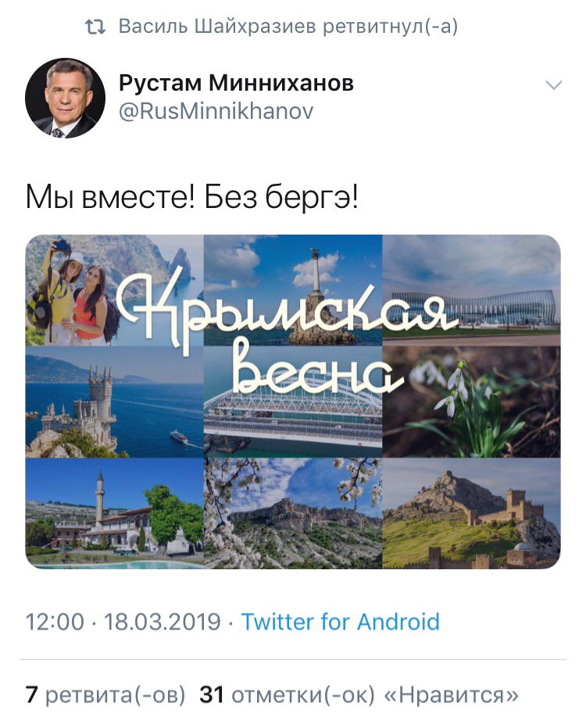The image size is (586, 728).
Task: Open the wavy glass airport building tile
Action: click(x=471, y=290)
